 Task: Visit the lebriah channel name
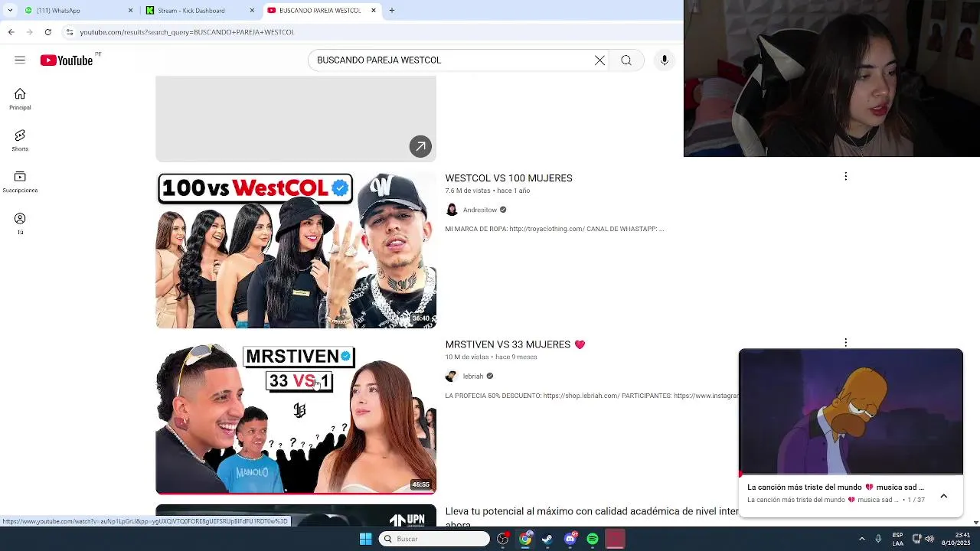coord(473,376)
